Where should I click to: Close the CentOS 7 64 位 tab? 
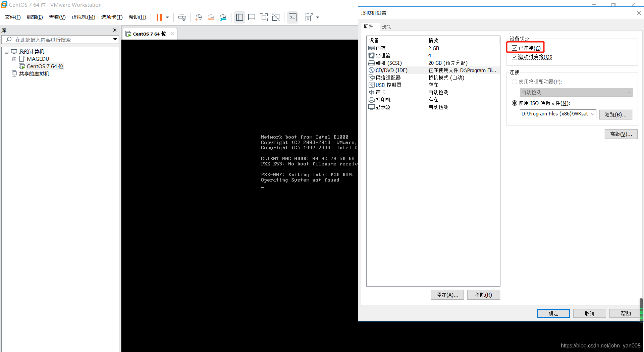pos(172,34)
